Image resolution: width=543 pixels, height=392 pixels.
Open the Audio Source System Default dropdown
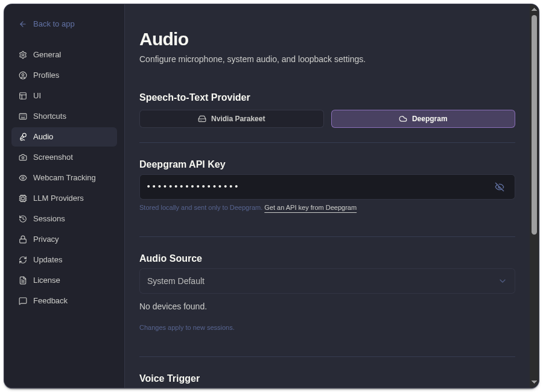(327, 281)
